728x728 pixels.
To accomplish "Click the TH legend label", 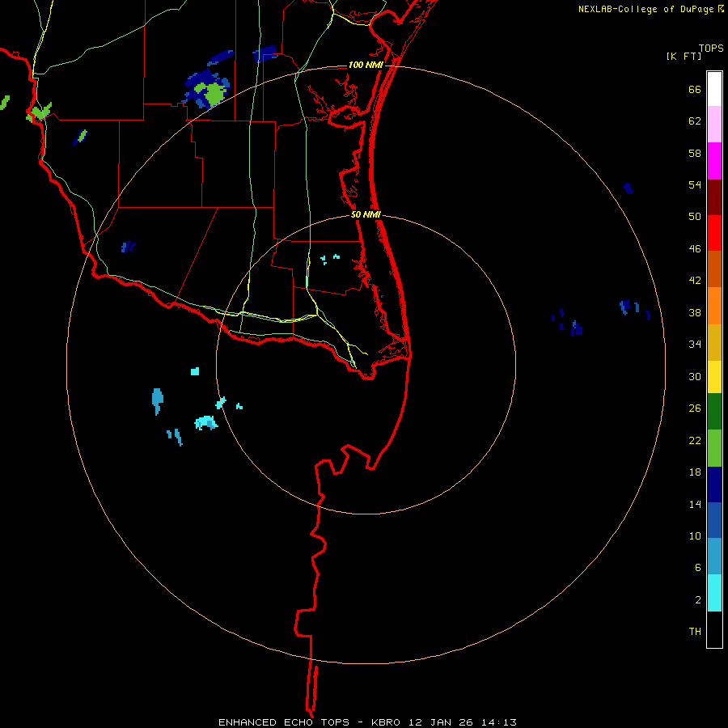I will point(695,632).
